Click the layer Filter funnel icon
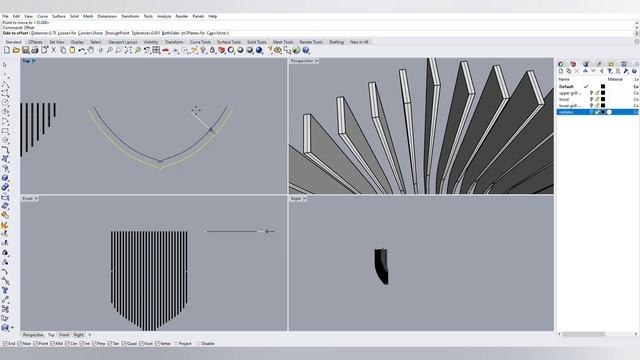Viewport: 640px width, 360px height. tap(610, 71)
